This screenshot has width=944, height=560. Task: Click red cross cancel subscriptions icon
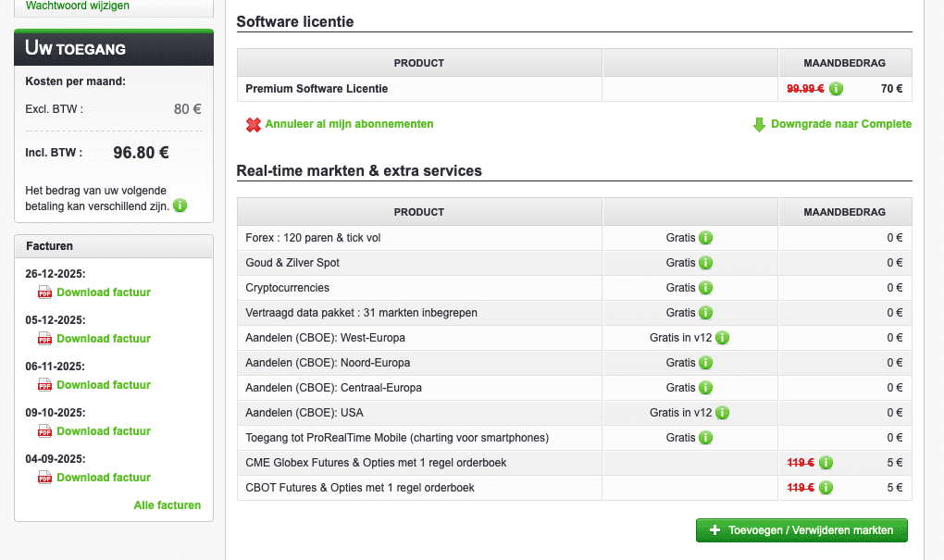(x=254, y=124)
